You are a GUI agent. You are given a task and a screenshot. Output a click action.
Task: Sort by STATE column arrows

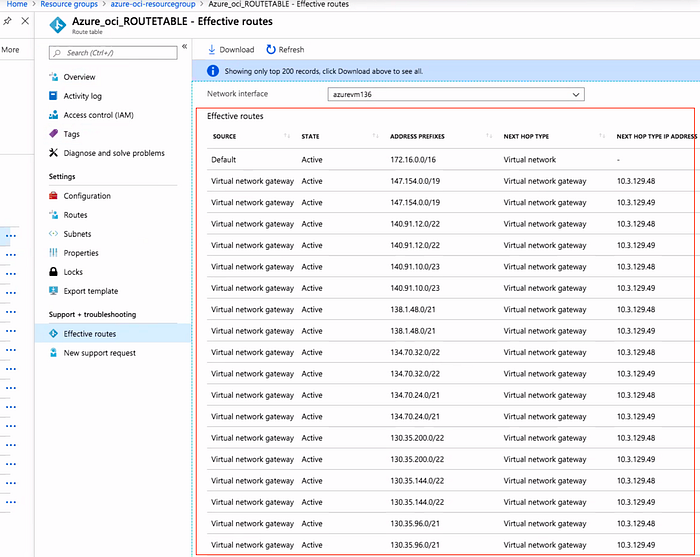(x=375, y=136)
